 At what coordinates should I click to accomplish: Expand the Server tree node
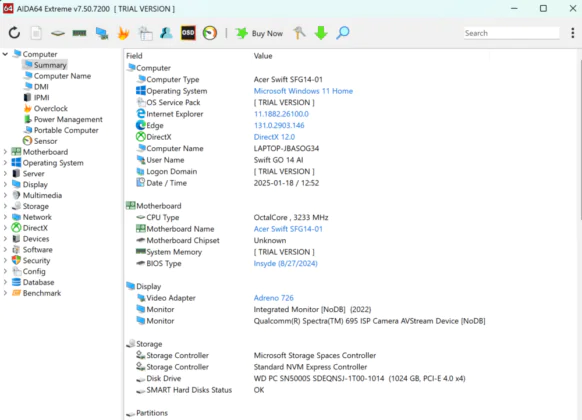click(5, 174)
